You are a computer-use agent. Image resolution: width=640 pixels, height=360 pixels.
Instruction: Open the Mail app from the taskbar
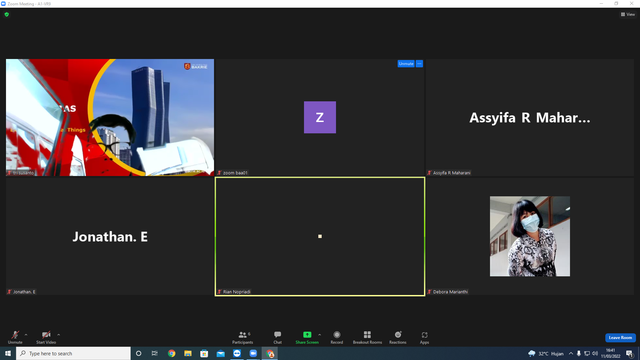tap(220, 353)
